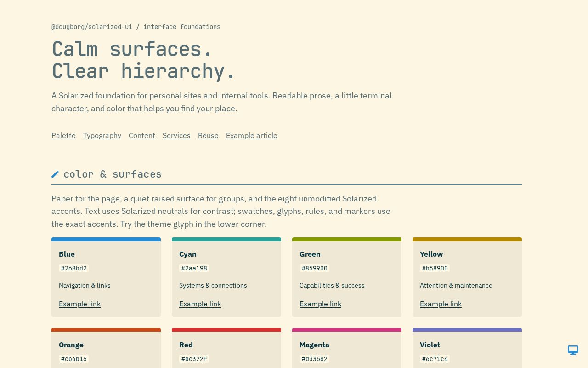Click the Green card title
The height and width of the screenshot is (368, 588).
[x=310, y=254]
